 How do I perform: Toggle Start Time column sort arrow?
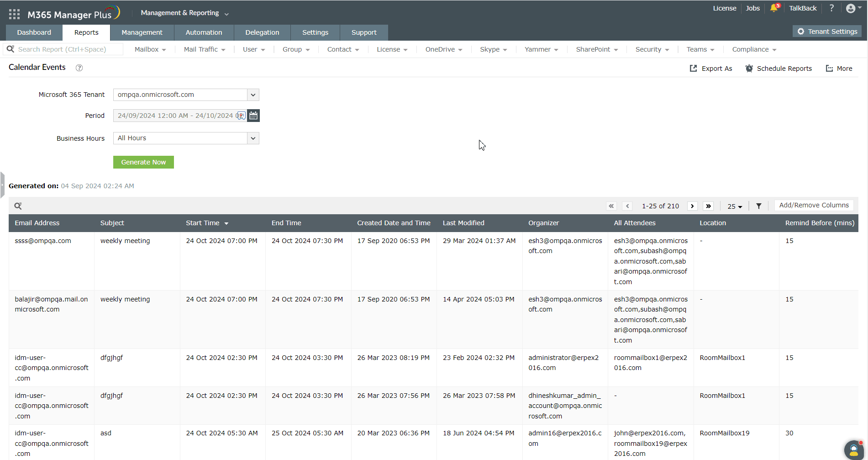[226, 223]
